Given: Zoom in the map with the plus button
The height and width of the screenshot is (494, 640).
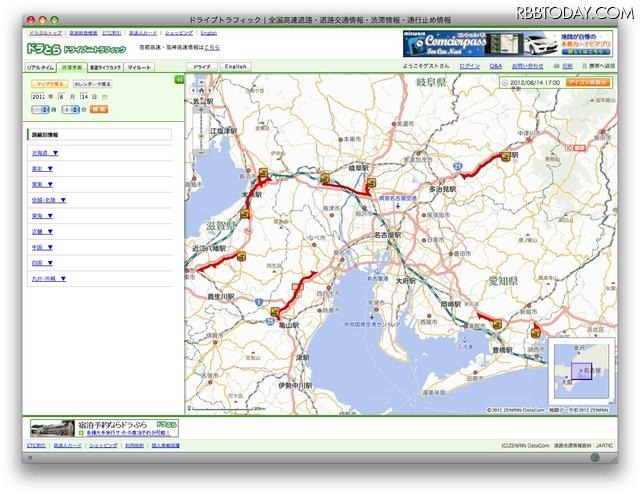Looking at the screenshot, I should [201, 110].
